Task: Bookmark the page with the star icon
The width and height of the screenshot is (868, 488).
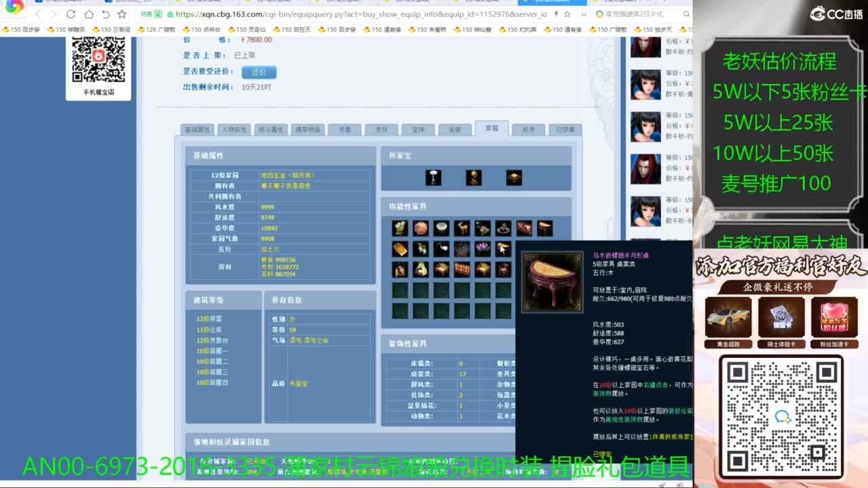Action: point(122,14)
